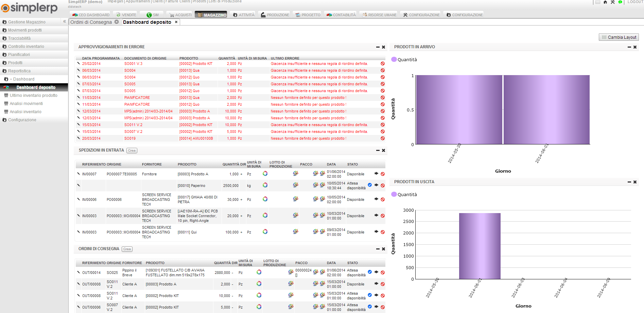
Task: Click the blue check icon on the OUT/00014 row
Action: pos(370,272)
